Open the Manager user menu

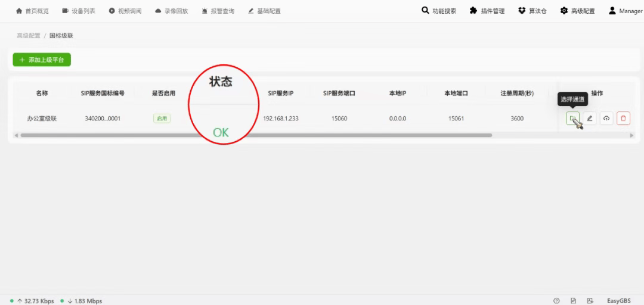[x=626, y=11]
